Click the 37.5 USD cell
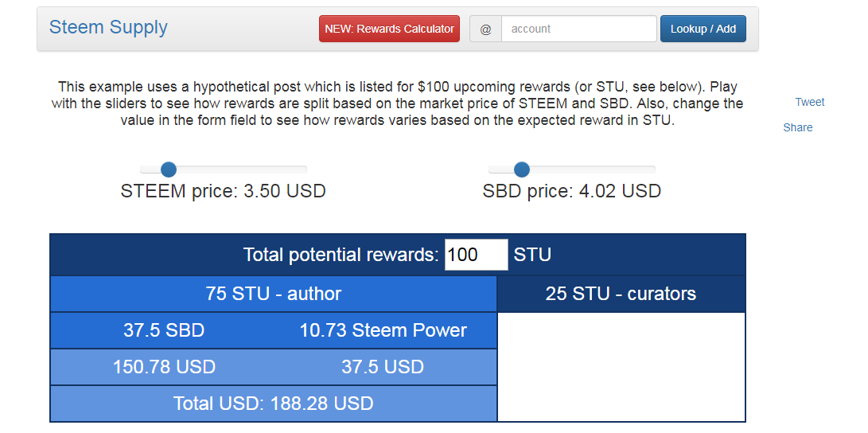Viewport: 868px width, 433px height. [383, 367]
